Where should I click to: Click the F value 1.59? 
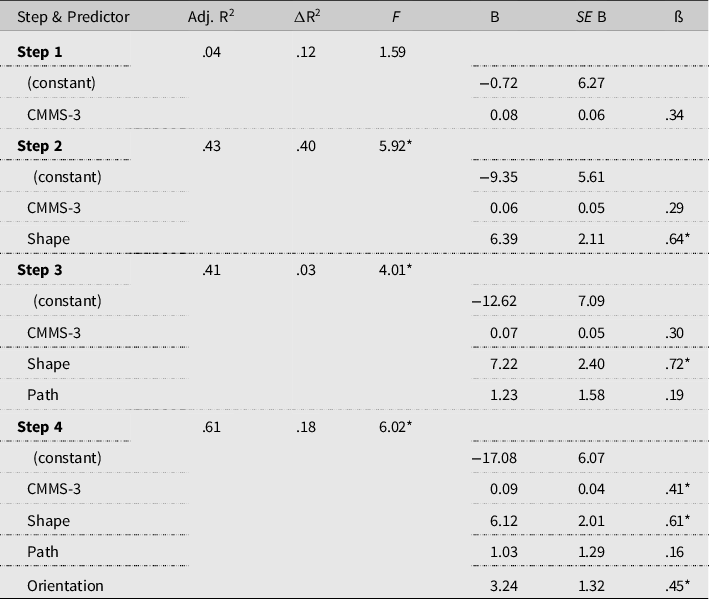pos(393,51)
